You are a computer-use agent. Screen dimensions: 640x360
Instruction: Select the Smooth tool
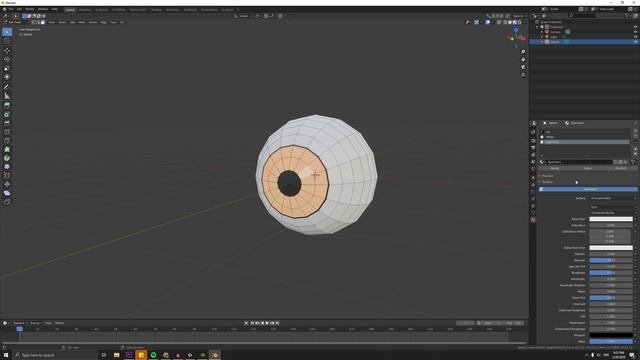pyautogui.click(x=7, y=167)
